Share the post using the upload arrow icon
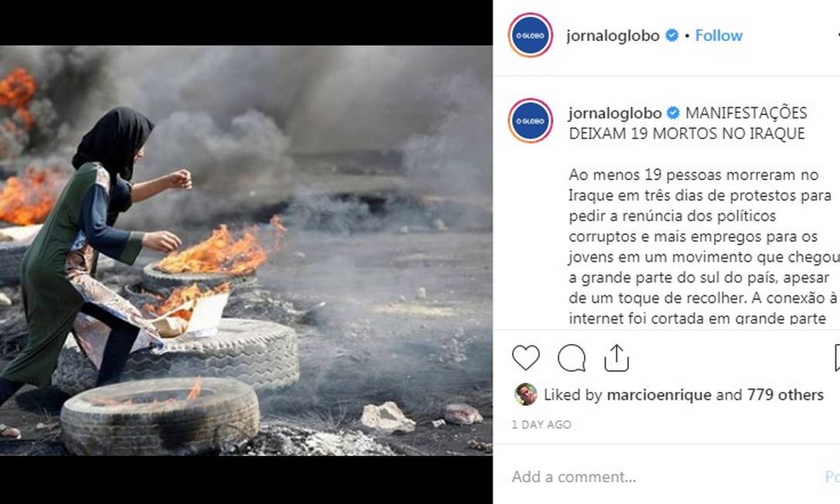The image size is (840, 504). click(x=616, y=358)
